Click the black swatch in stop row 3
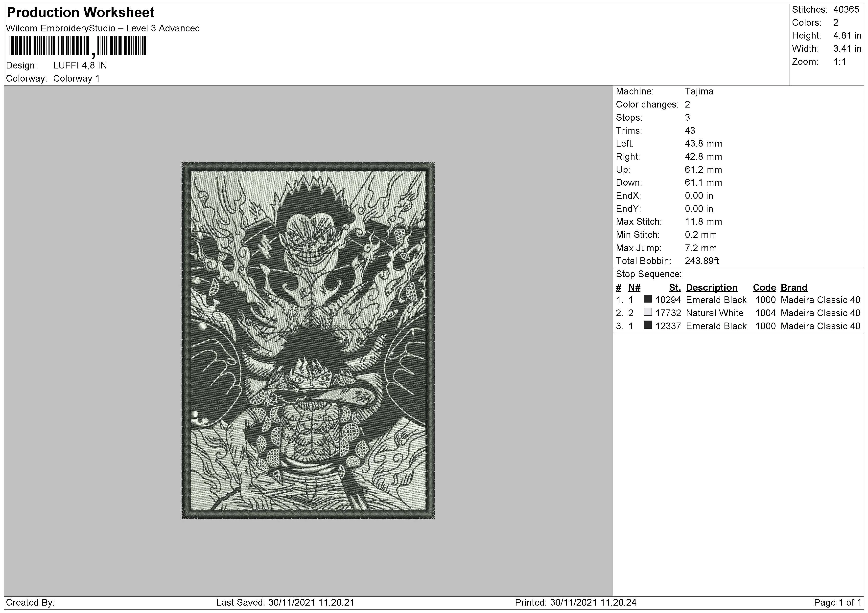Viewport: 868px width, 613px height. [x=648, y=325]
